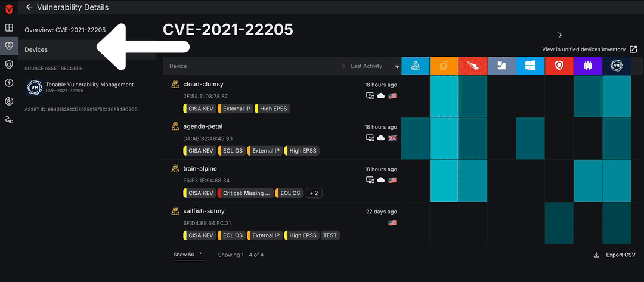Image resolution: width=644 pixels, height=282 pixels.
Task: Click the red Qualys column header icon
Action: [x=559, y=66]
